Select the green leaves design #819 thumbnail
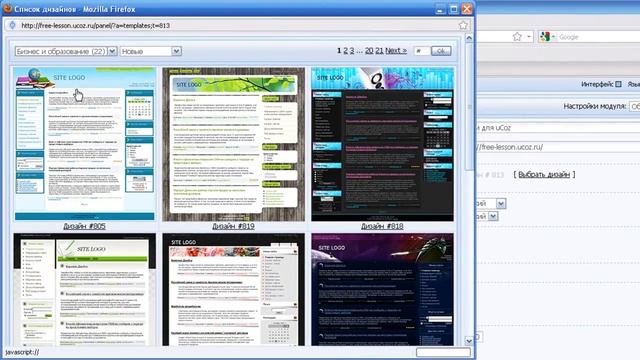Image resolution: width=640 pixels, height=360 pixels. pyautogui.click(x=233, y=144)
